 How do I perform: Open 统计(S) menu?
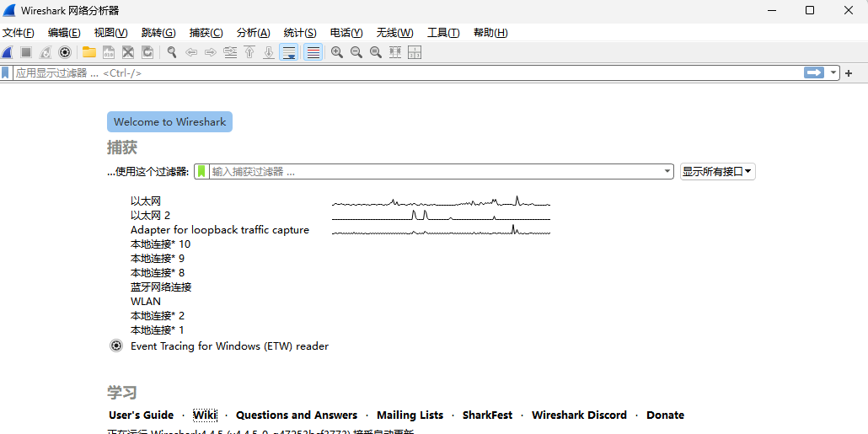pyautogui.click(x=300, y=33)
